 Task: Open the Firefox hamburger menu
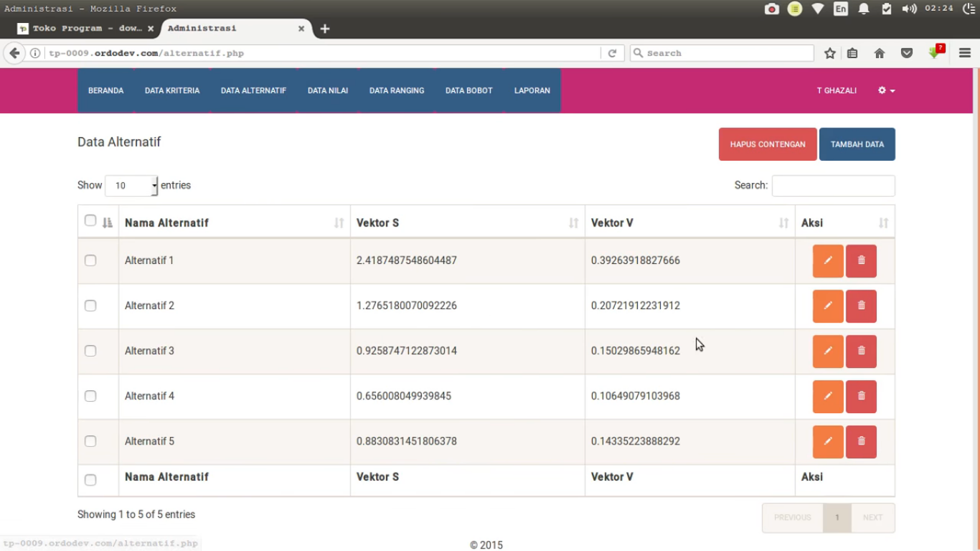[x=965, y=53]
